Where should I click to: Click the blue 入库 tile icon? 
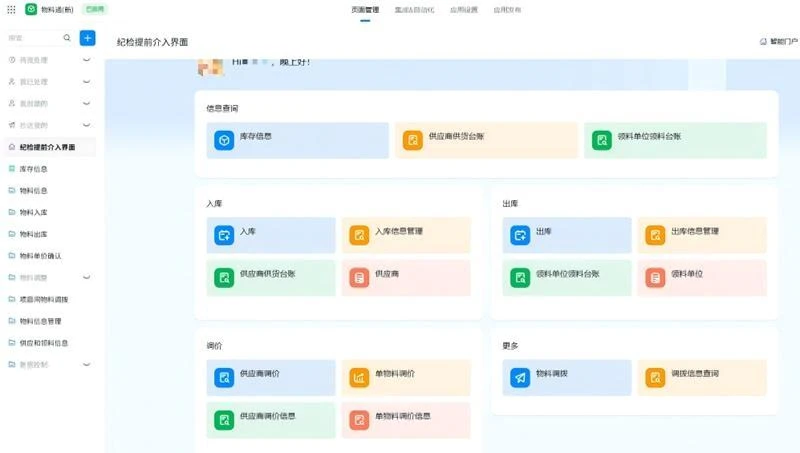[224, 236]
